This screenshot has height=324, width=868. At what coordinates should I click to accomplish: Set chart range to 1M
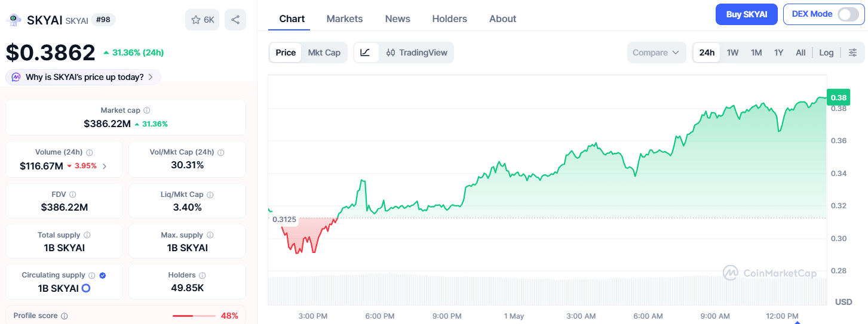click(756, 53)
